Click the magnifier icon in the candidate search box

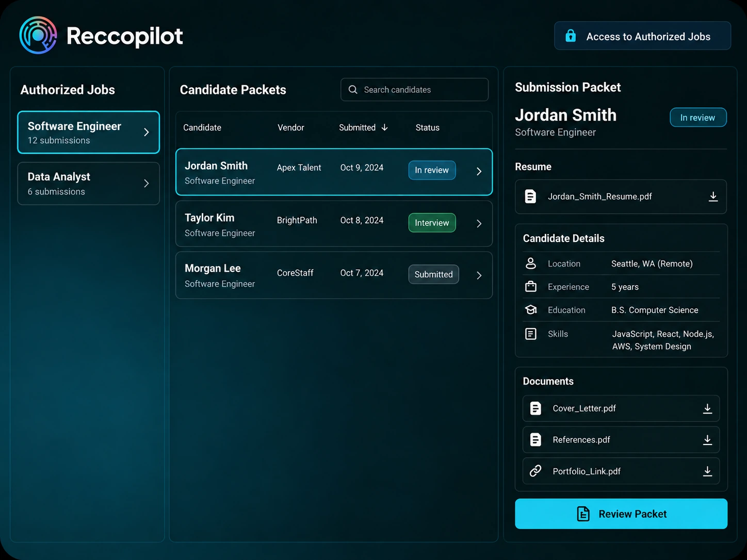(x=353, y=90)
